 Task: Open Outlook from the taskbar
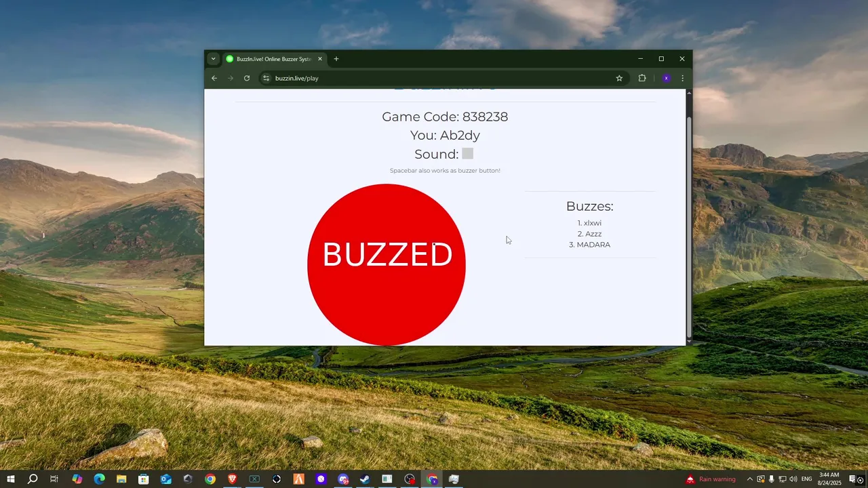point(166,479)
